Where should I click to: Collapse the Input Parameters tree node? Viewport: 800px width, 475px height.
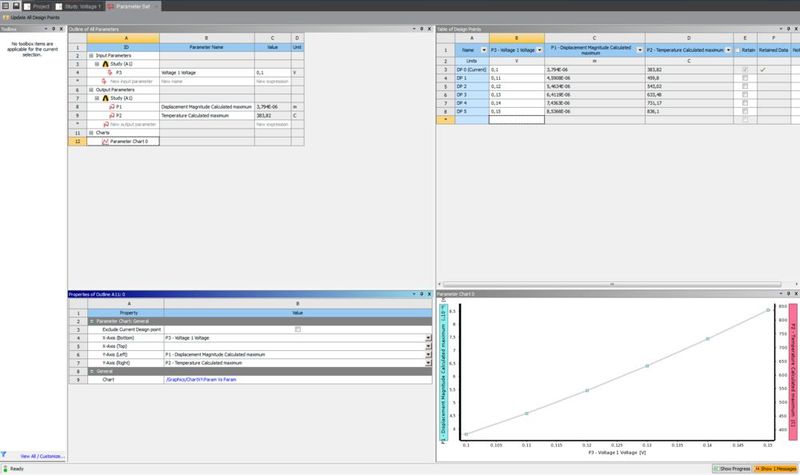click(91, 54)
